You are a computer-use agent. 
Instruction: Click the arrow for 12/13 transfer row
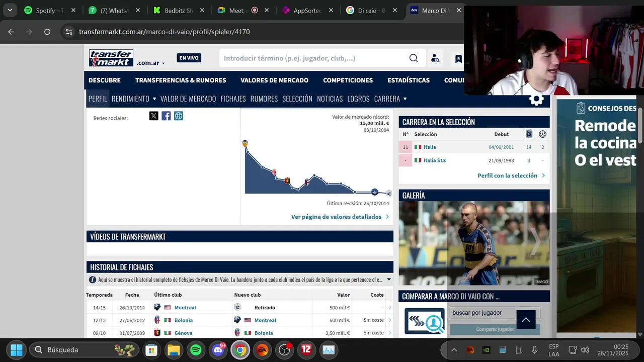pos(390,320)
